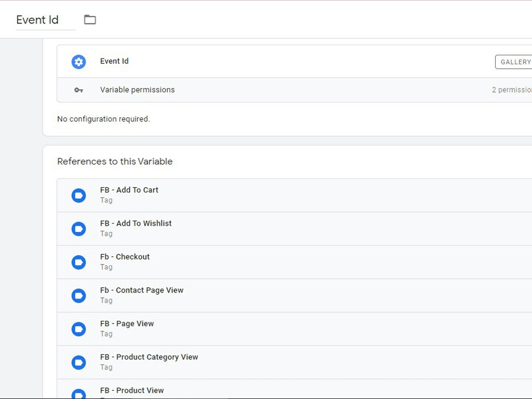
Task: Click the folder icon to move Event Id
Action: point(90,19)
